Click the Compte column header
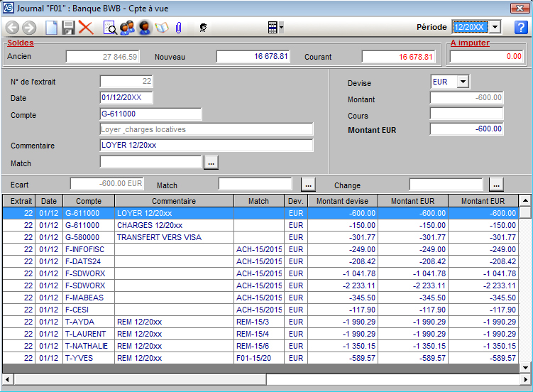Image resolution: width=533 pixels, height=392 pixels. coord(89,201)
